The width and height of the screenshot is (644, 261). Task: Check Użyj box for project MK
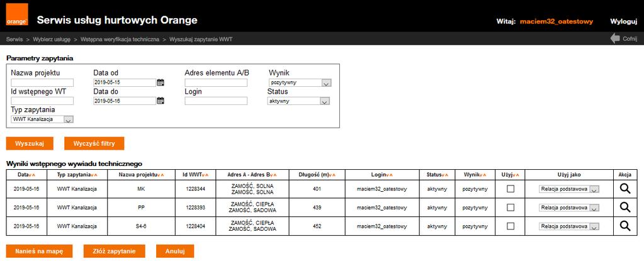pyautogui.click(x=511, y=189)
